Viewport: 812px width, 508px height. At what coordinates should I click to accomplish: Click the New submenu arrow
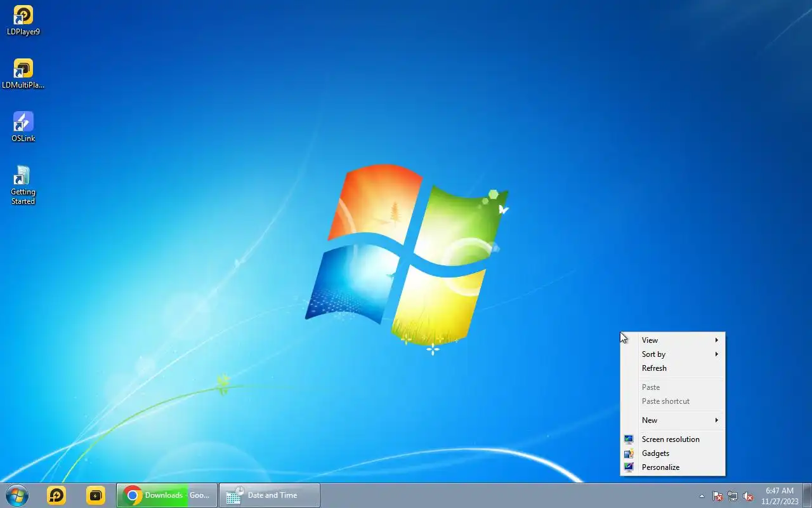point(717,420)
